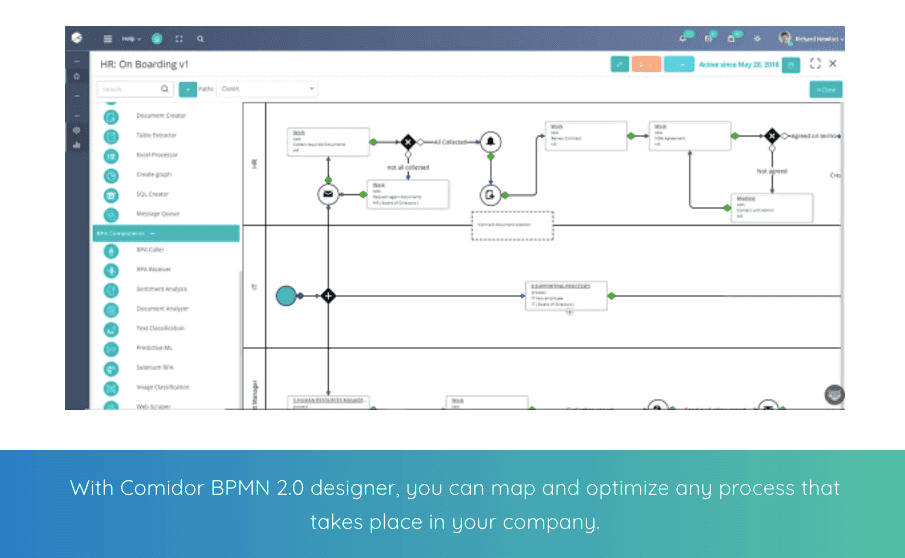The image size is (905, 558).
Task: Click the supporting processes subprocess box
Action: [x=566, y=296]
